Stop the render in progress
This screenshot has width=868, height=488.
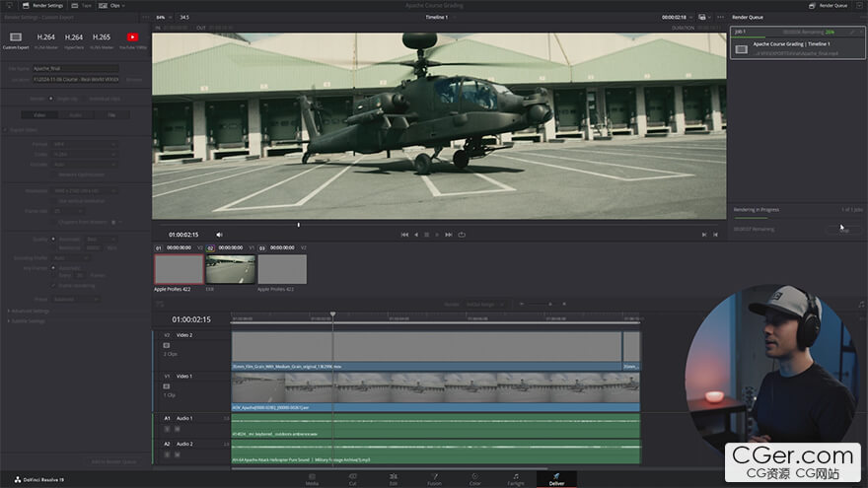pos(843,230)
